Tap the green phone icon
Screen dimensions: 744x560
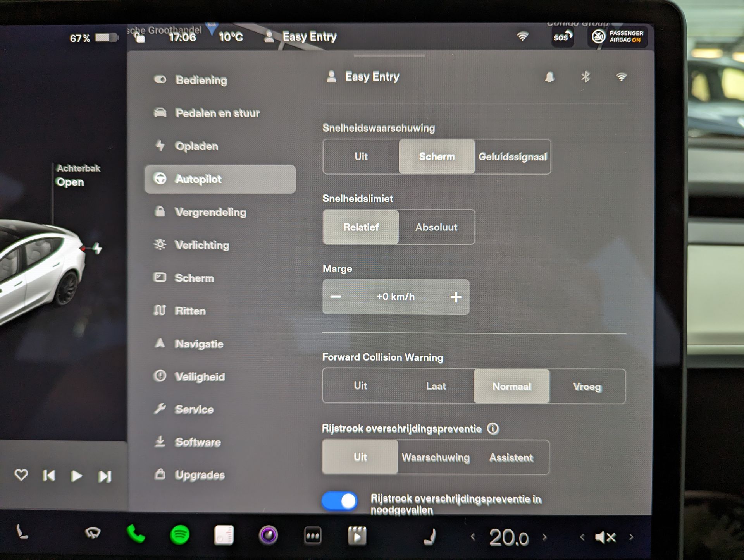136,534
